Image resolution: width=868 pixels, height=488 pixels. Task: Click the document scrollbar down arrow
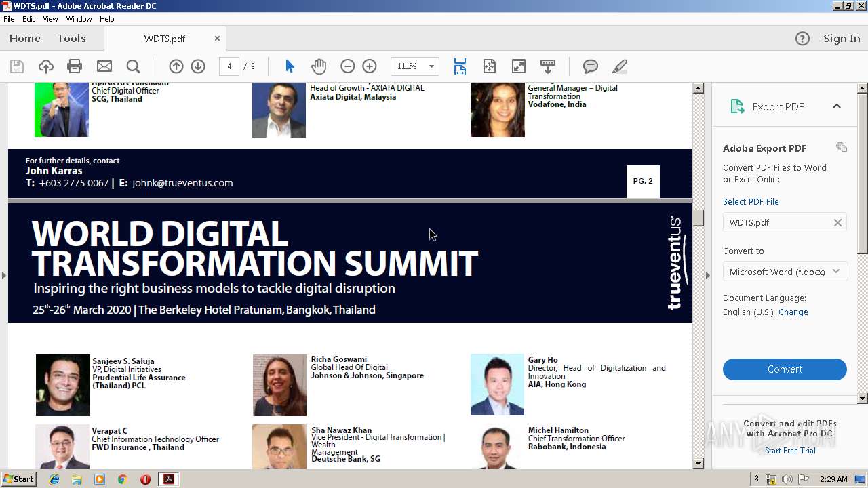[698, 464]
